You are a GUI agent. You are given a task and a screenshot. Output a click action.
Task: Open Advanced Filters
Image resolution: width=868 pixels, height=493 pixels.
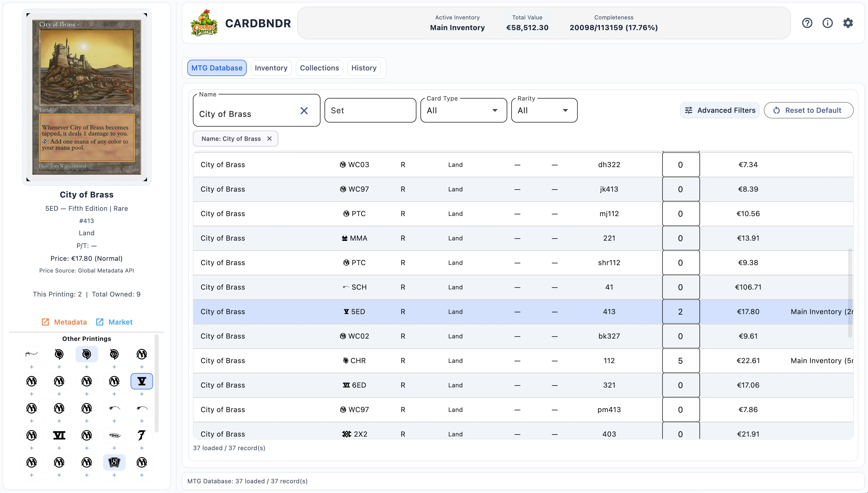pos(720,110)
